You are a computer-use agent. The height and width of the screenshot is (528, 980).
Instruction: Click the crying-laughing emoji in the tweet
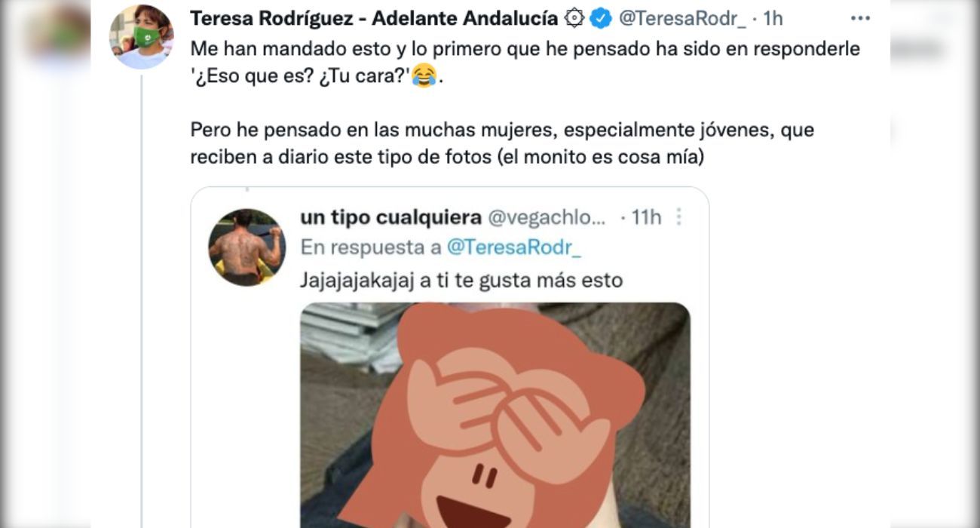(x=425, y=76)
